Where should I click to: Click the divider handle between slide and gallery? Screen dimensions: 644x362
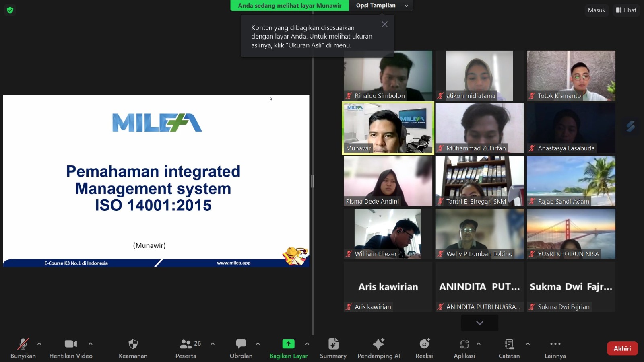point(312,181)
